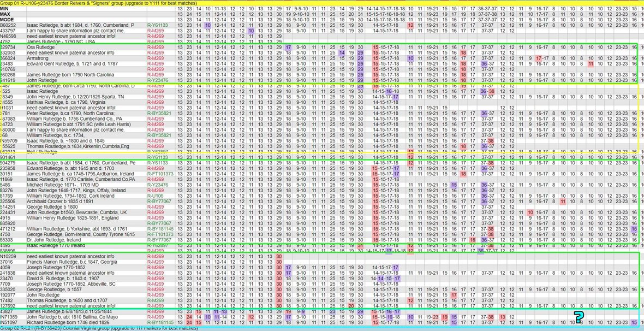
Task: Open the R-U106 haplogroup link for William Rutledge of Cork
Action: click(x=156, y=196)
